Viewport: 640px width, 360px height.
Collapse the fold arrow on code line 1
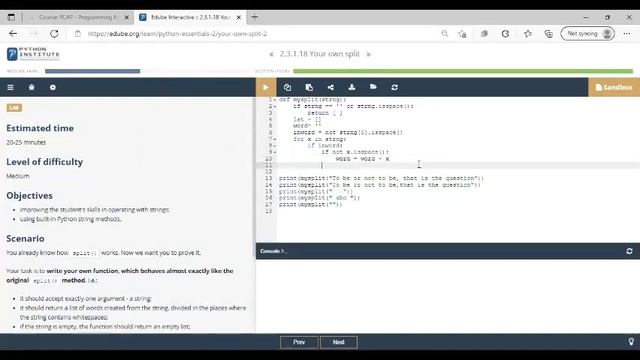[275, 100]
